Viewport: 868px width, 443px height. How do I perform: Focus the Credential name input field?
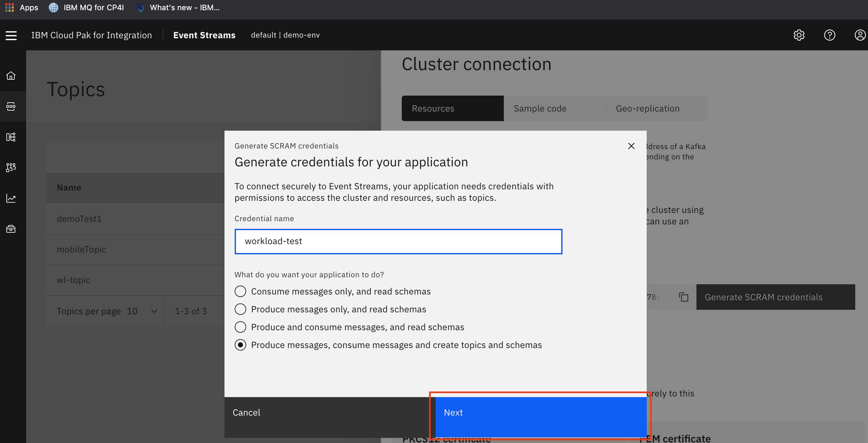click(398, 241)
